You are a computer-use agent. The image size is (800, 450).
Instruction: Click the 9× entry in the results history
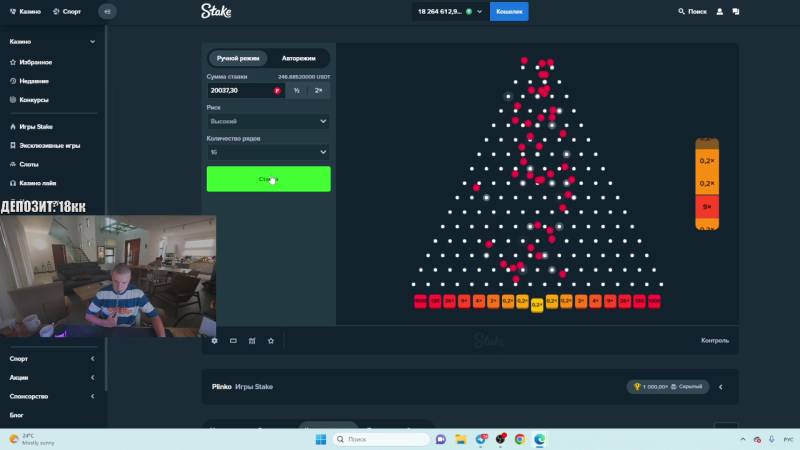coord(707,207)
